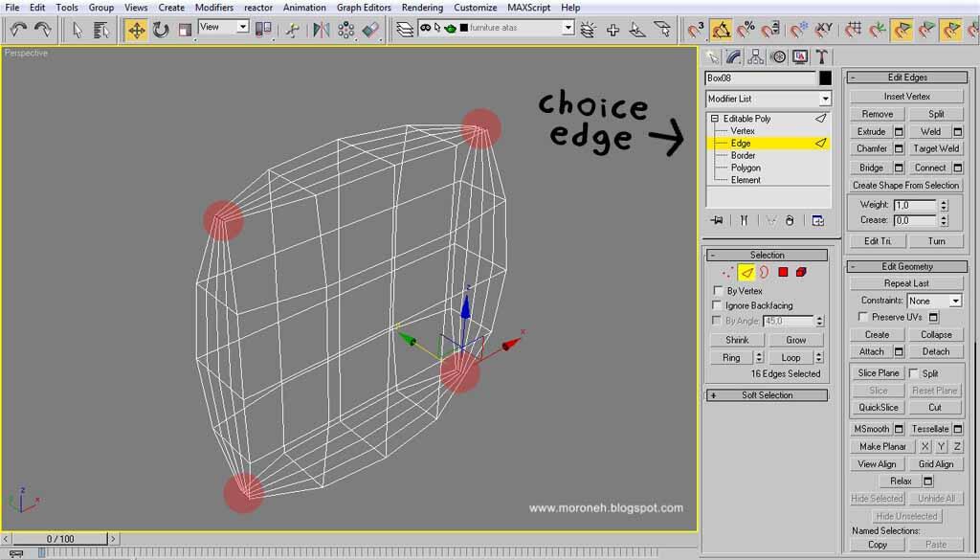Click the Pin Stack icon below the modifier stack

pos(717,220)
